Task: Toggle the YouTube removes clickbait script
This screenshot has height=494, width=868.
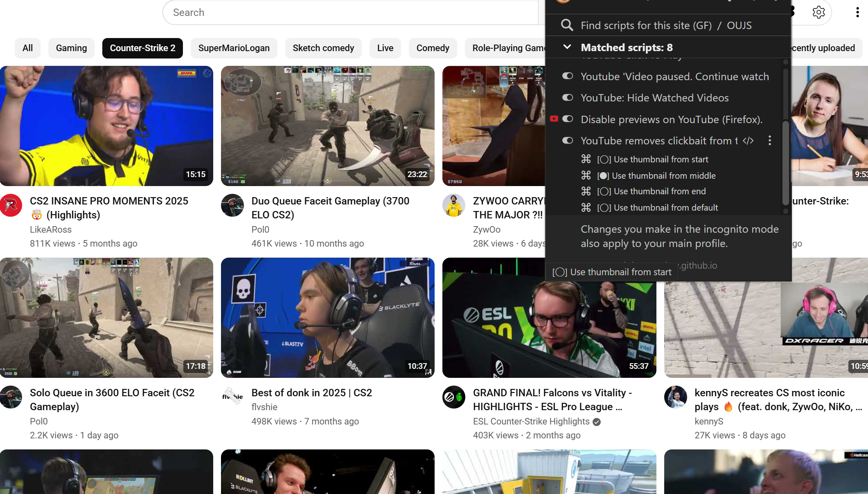Action: (x=568, y=141)
